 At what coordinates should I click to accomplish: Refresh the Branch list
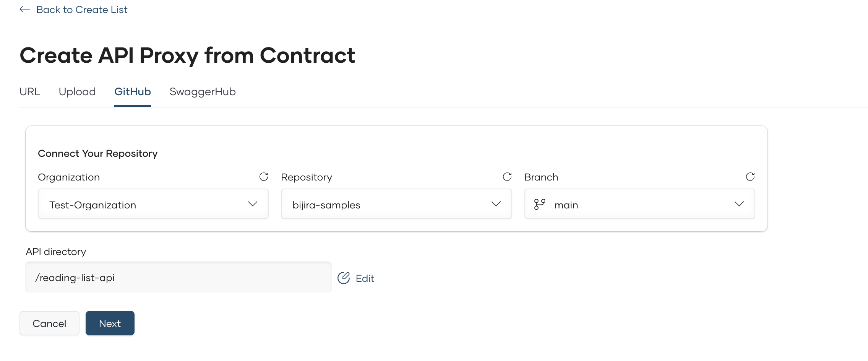coord(750,177)
